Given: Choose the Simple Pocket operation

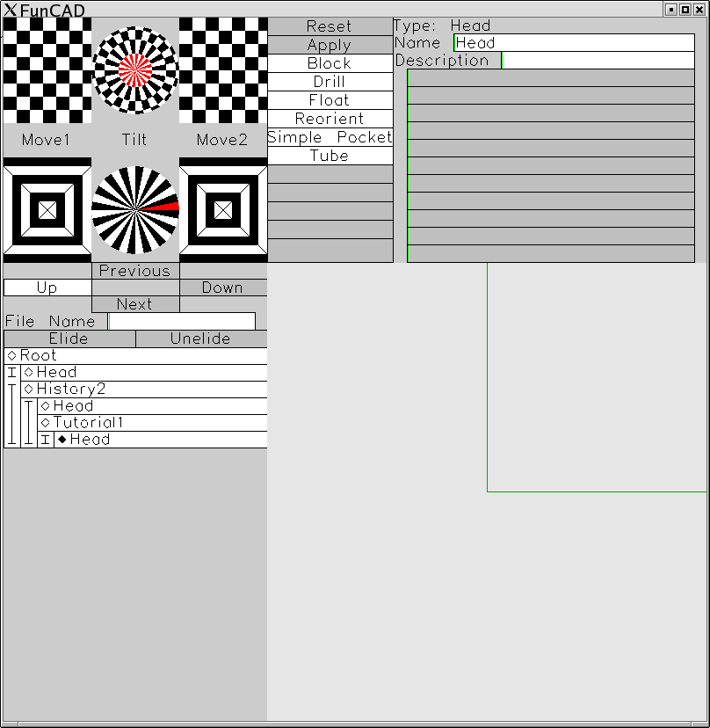Looking at the screenshot, I should point(330,137).
